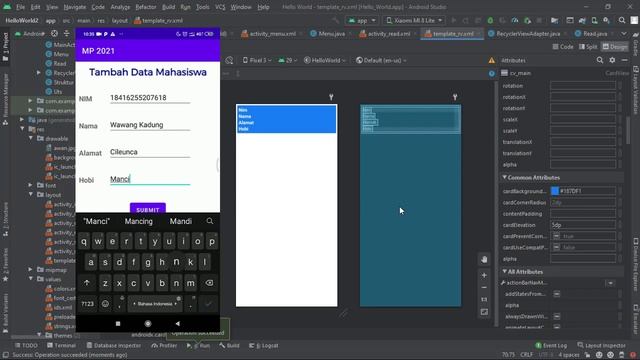Zoom out with the minus icon on canvas

tap(484, 288)
